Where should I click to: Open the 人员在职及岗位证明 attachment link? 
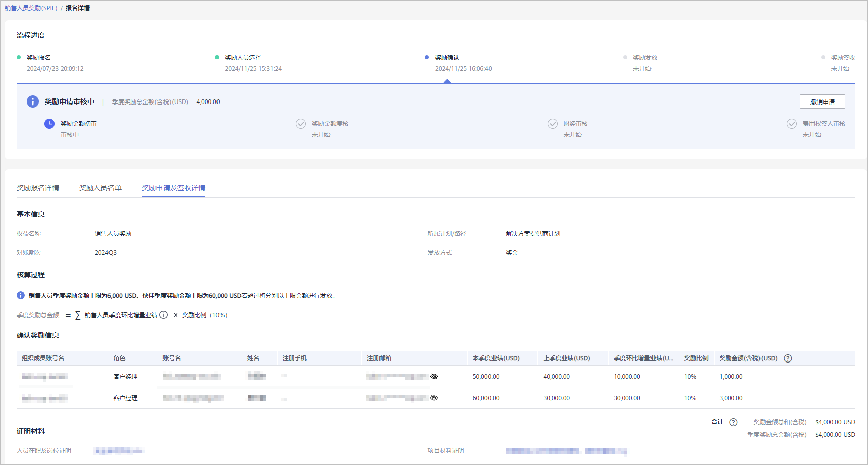coord(119,450)
